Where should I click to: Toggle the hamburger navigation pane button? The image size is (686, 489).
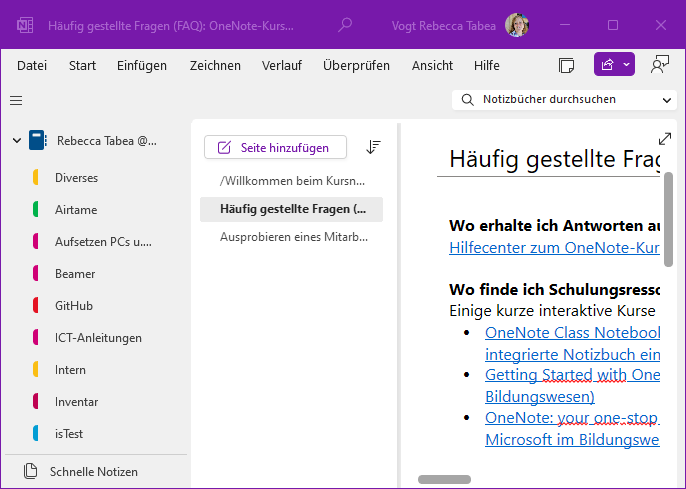[16, 101]
